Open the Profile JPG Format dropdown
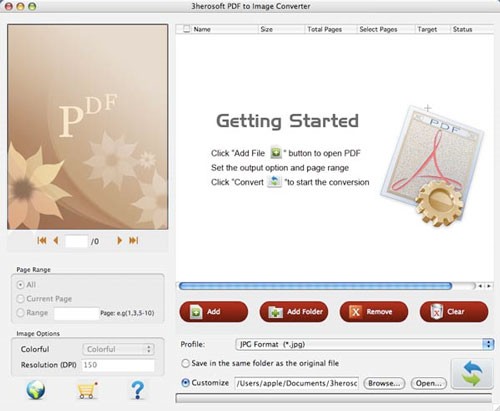The width and height of the screenshot is (500, 411). point(365,344)
